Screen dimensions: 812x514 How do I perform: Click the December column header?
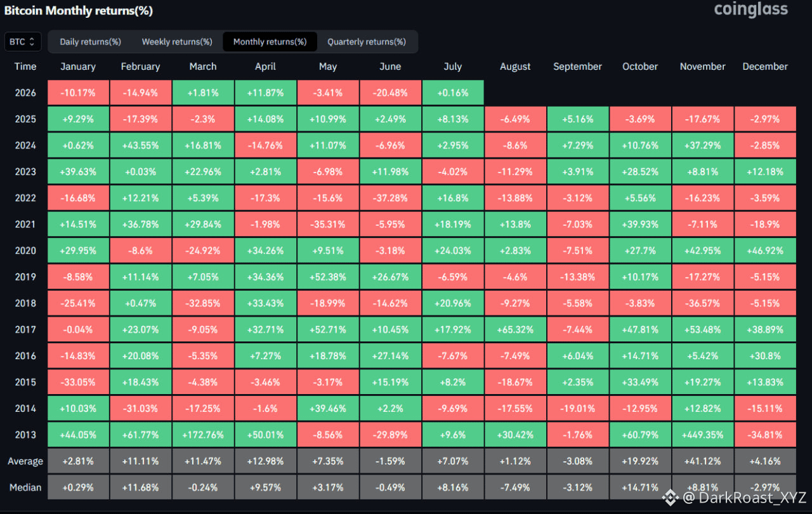(765, 67)
